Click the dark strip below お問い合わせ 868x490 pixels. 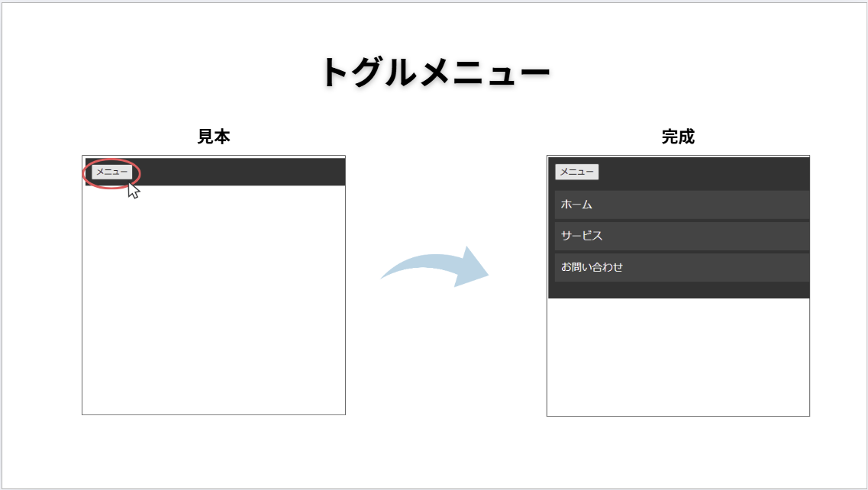(x=678, y=290)
